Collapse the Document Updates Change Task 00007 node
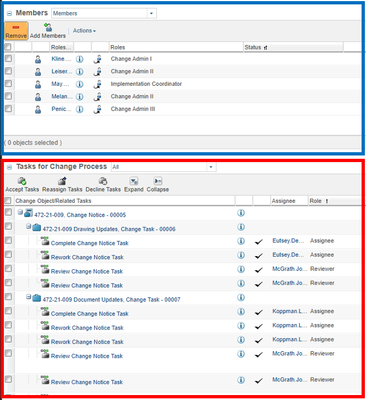 point(29,297)
